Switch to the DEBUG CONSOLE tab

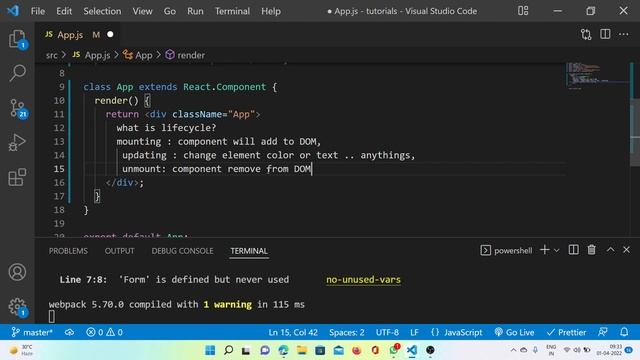182,251
